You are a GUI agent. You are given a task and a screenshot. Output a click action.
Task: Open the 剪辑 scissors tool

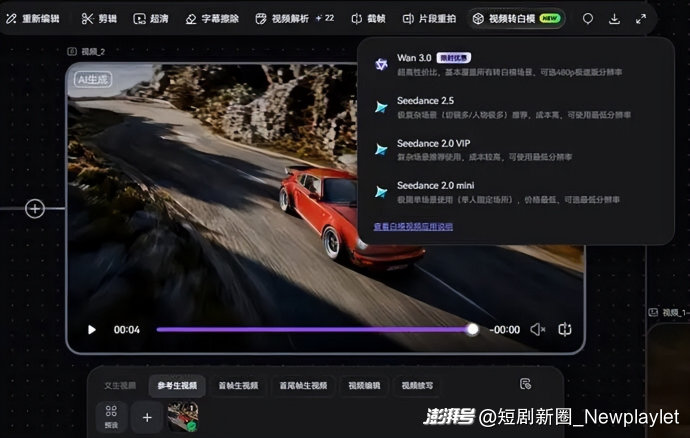pyautogui.click(x=99, y=18)
